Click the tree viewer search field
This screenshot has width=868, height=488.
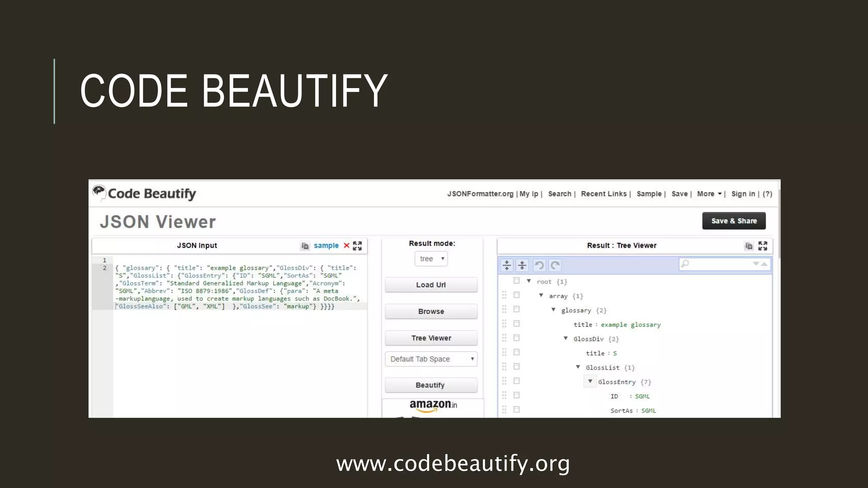[x=725, y=264]
